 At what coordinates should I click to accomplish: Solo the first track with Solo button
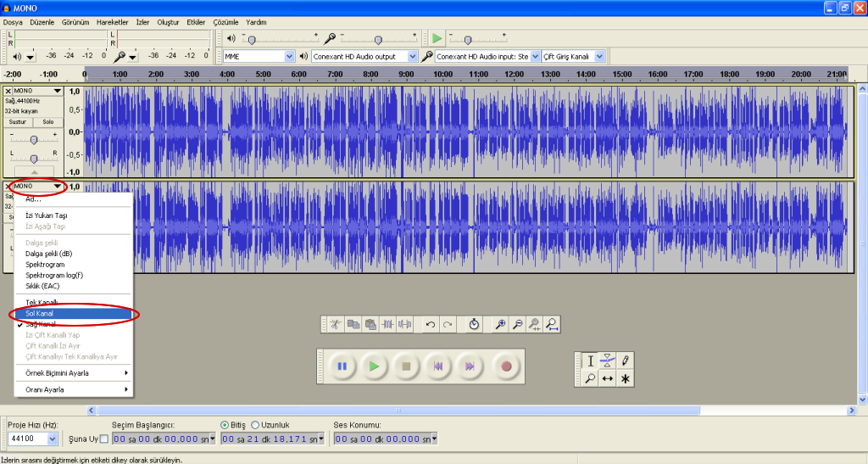(48, 122)
